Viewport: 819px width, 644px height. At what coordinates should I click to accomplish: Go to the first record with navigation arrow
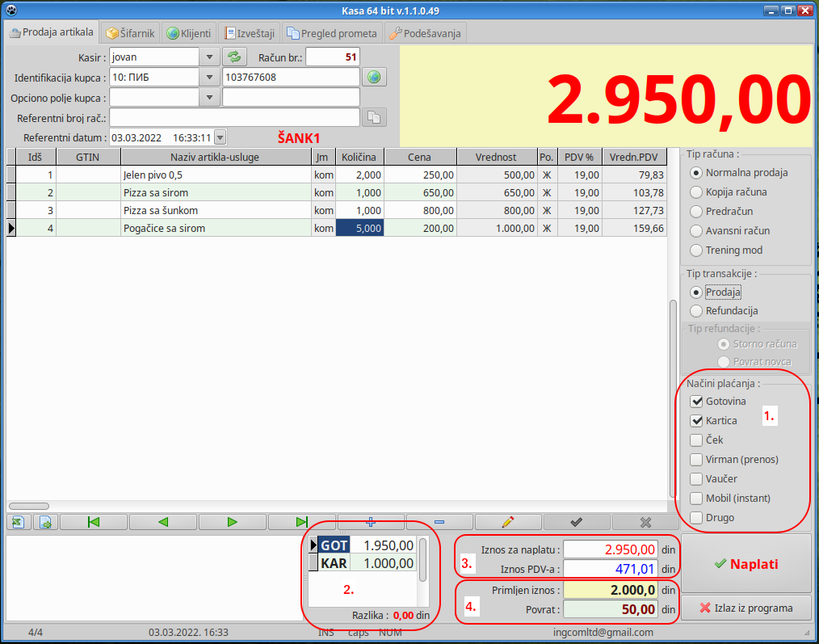tap(94, 522)
